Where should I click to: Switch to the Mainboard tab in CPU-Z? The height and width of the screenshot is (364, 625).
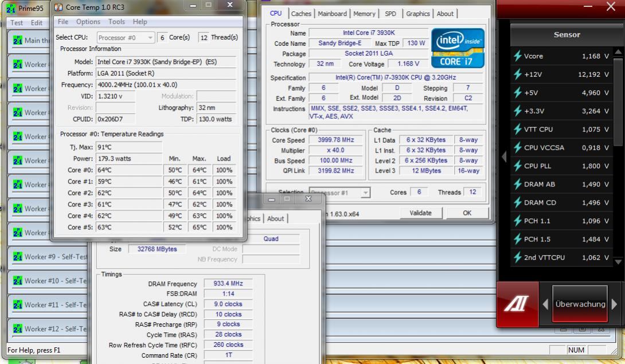point(332,14)
